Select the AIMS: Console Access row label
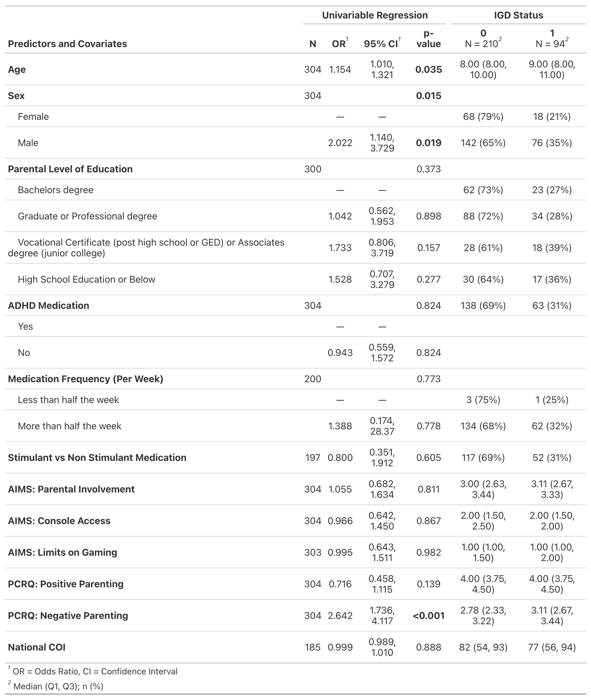 [x=59, y=521]
